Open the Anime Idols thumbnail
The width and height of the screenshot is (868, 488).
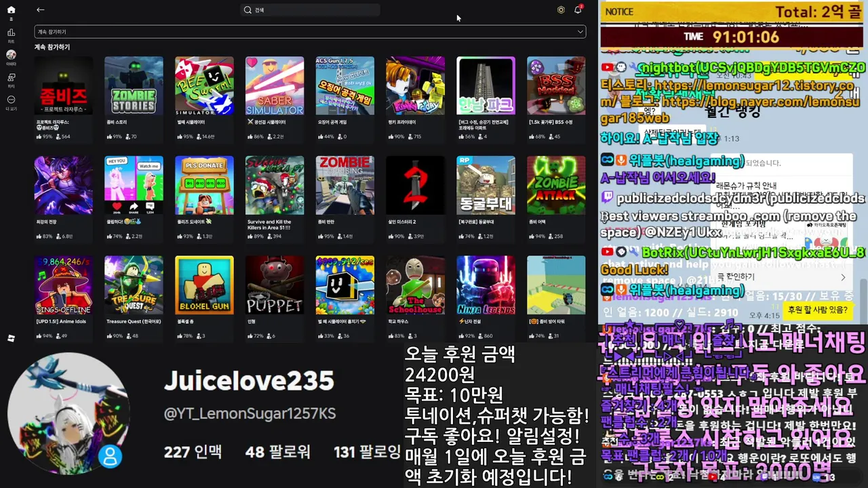pyautogui.click(x=64, y=285)
